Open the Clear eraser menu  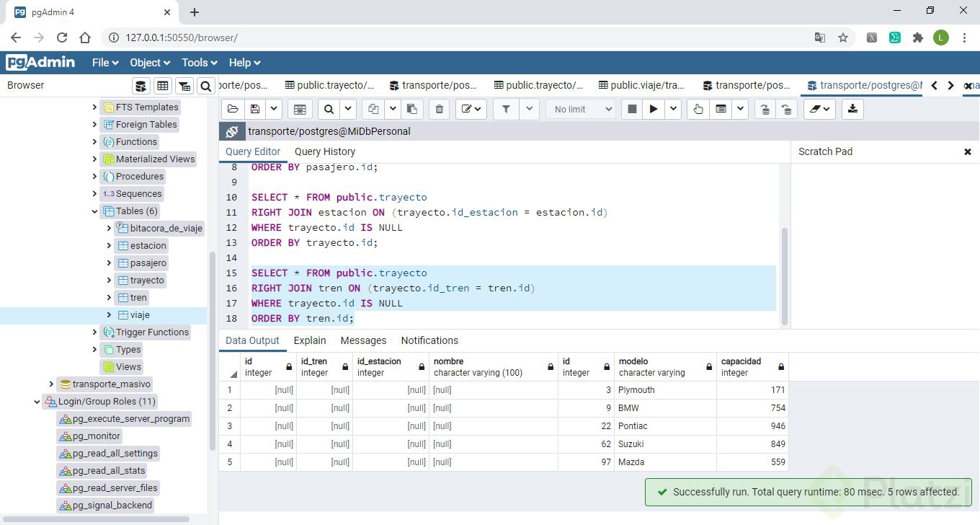tap(819, 109)
